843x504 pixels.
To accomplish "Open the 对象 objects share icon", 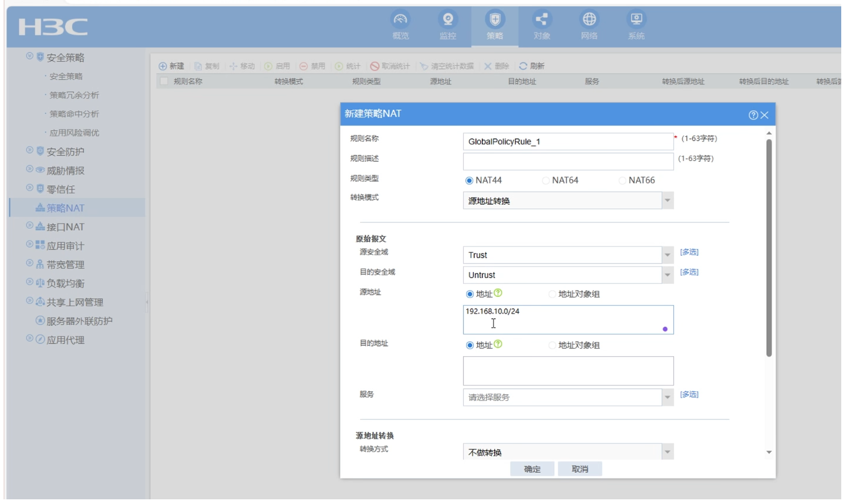I will [542, 19].
